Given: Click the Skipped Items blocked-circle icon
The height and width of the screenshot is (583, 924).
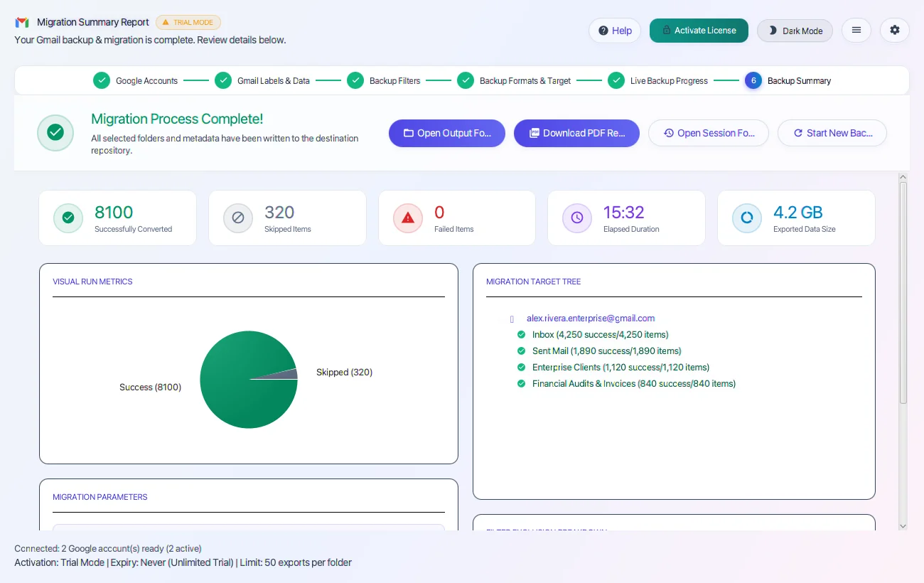Looking at the screenshot, I should 238,218.
